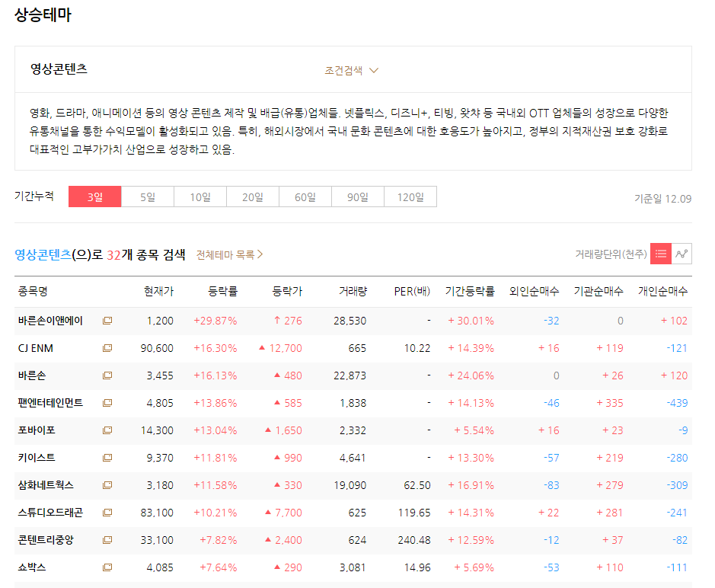Click the 기간등락률 column header
The height and width of the screenshot is (588, 715).
(x=470, y=291)
